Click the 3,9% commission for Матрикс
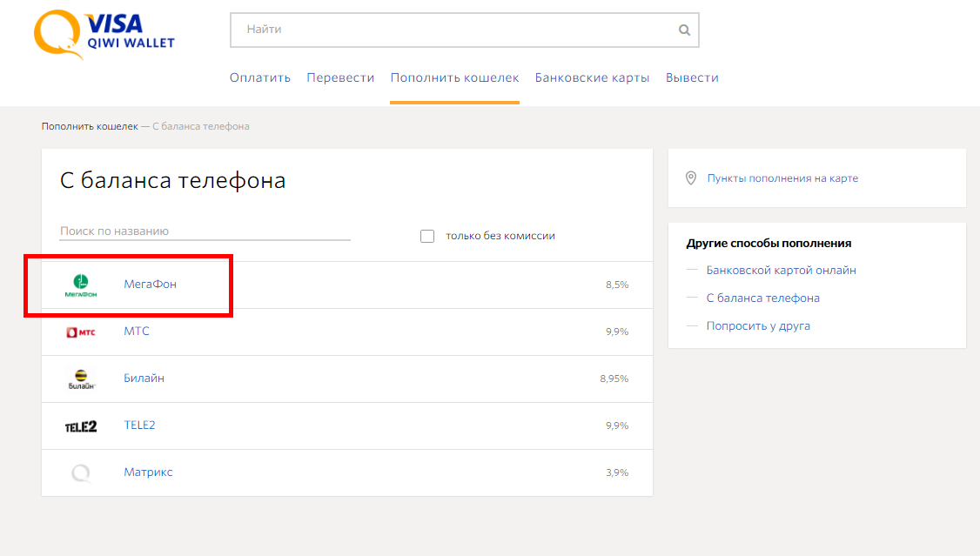This screenshot has width=980, height=556. [617, 473]
